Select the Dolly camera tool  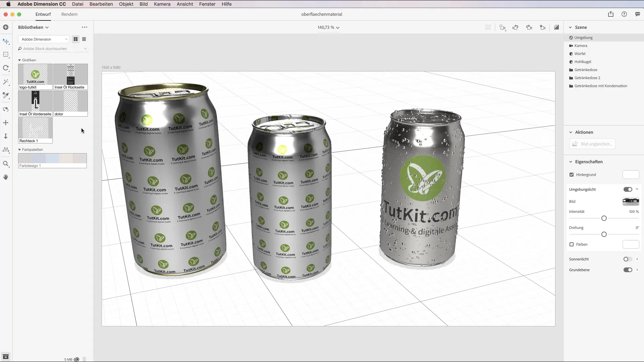point(6,136)
